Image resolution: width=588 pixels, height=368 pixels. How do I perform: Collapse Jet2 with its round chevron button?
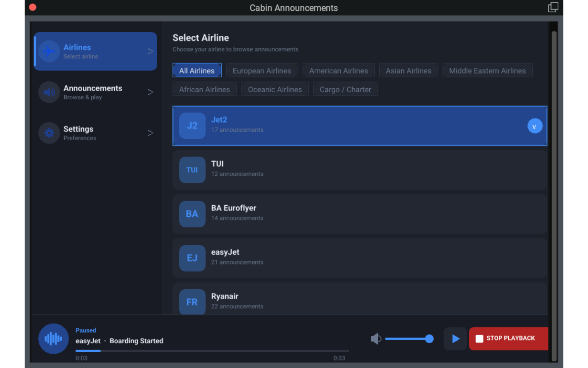coord(535,126)
